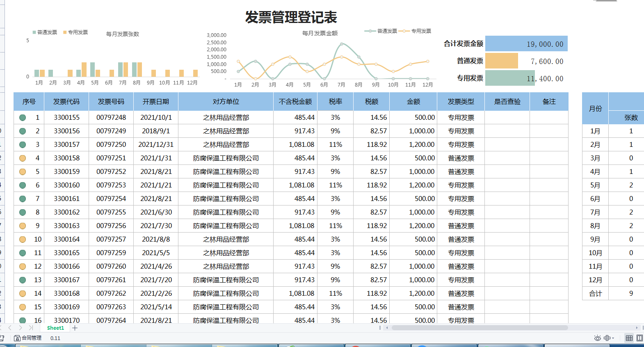Select the orange 7,600.00 普通发票 bar
The image size is (644, 347).
click(x=502, y=61)
